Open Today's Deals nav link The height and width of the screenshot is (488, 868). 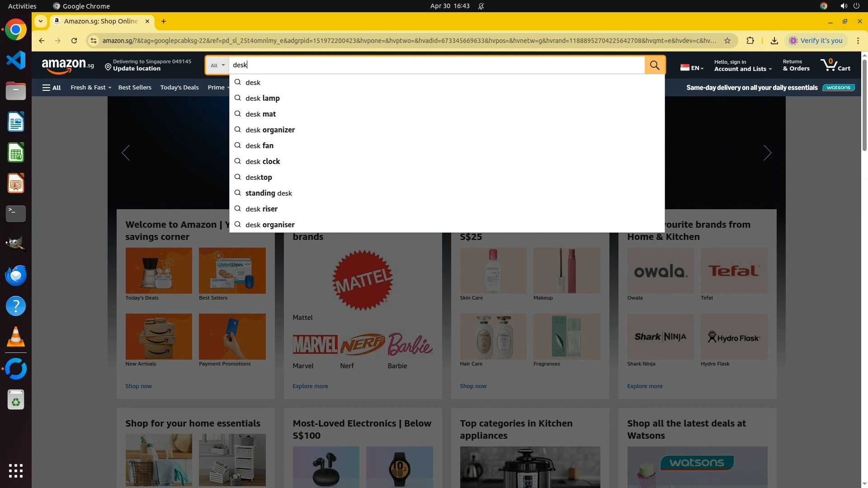coord(179,88)
